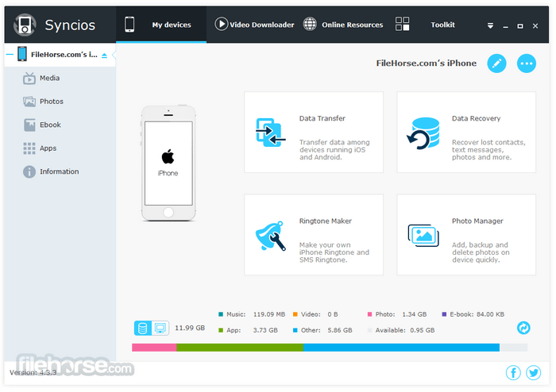
Task: Click the Syncios logo icon
Action: tap(25, 25)
